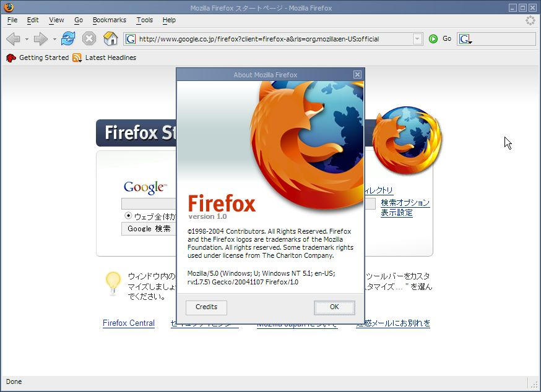Click the Google favicon in the address bar

(131, 39)
